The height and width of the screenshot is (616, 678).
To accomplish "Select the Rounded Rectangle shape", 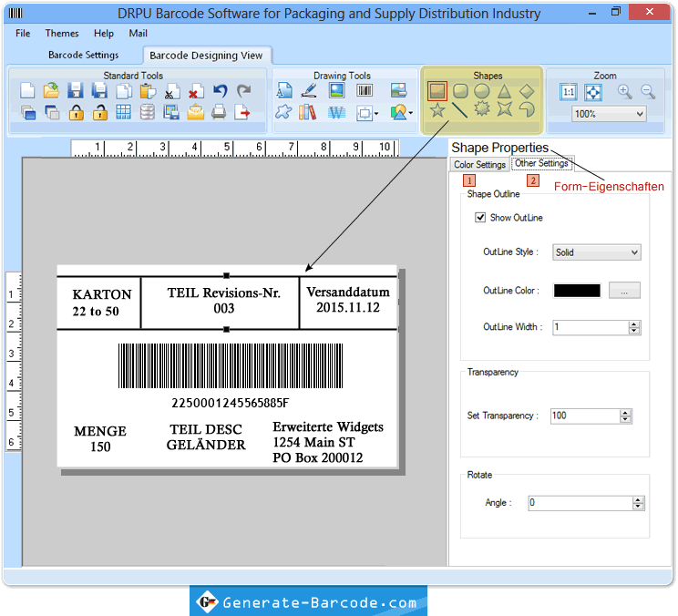I will tap(460, 91).
